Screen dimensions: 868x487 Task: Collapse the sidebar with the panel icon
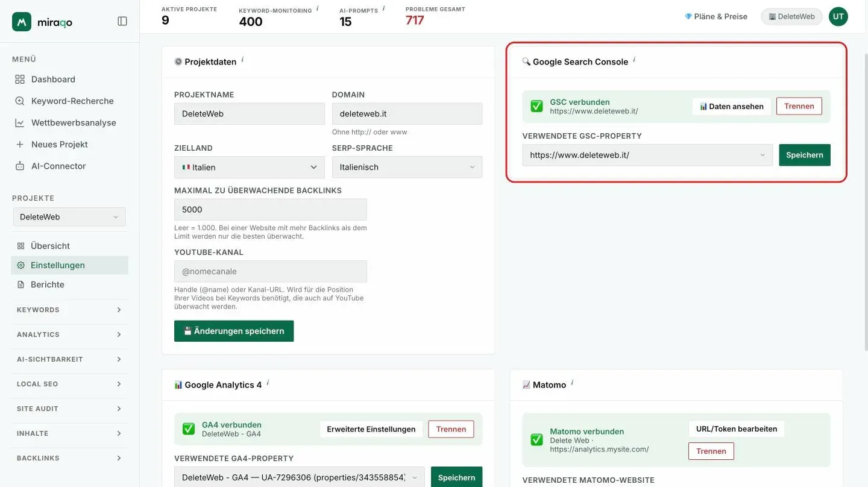pyautogui.click(x=122, y=21)
